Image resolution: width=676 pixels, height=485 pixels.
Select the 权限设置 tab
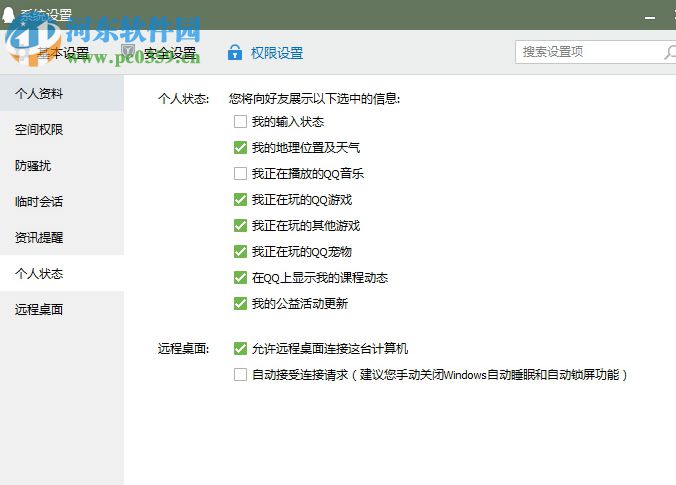tap(277, 53)
